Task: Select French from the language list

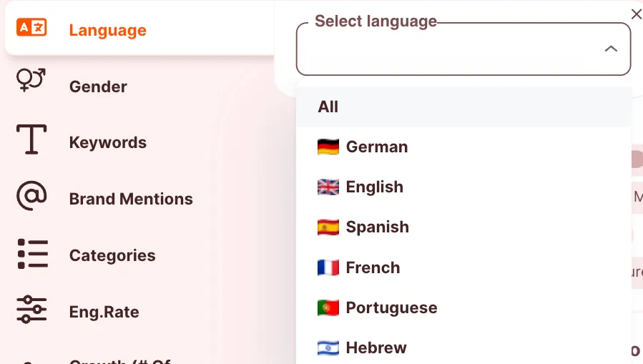Action: point(373,268)
